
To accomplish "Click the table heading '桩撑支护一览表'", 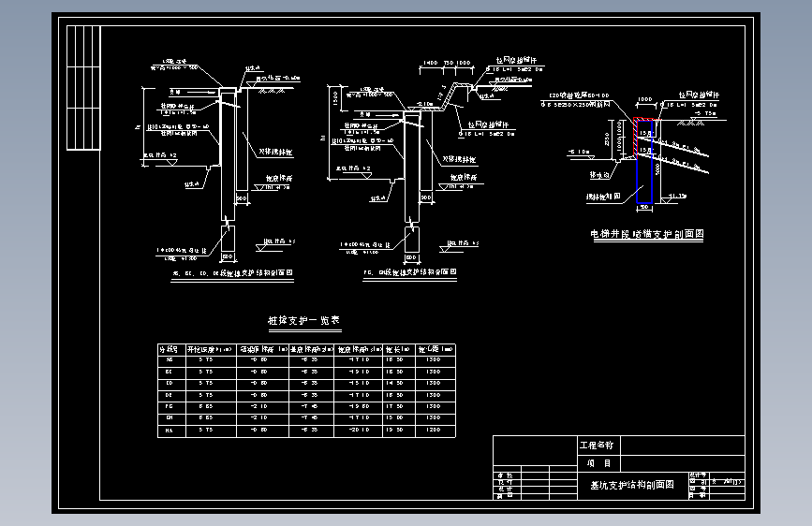I will tap(304, 320).
